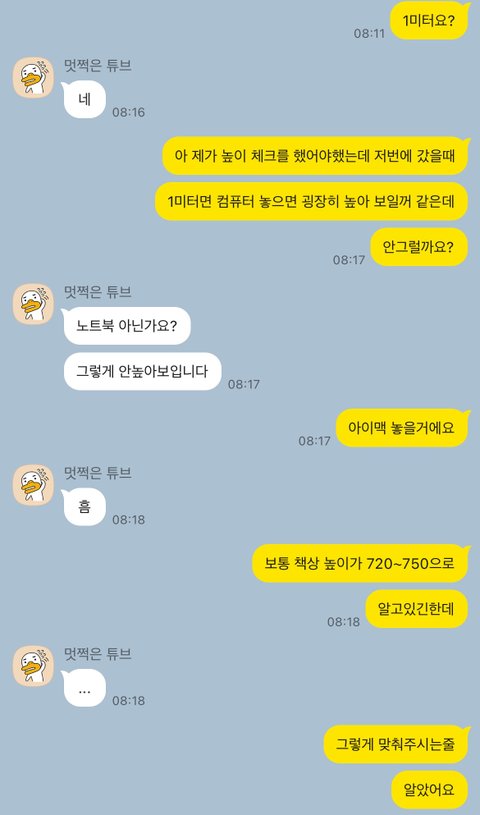
Task: Tap the '알았어요' yellow bubble
Action: click(430, 790)
